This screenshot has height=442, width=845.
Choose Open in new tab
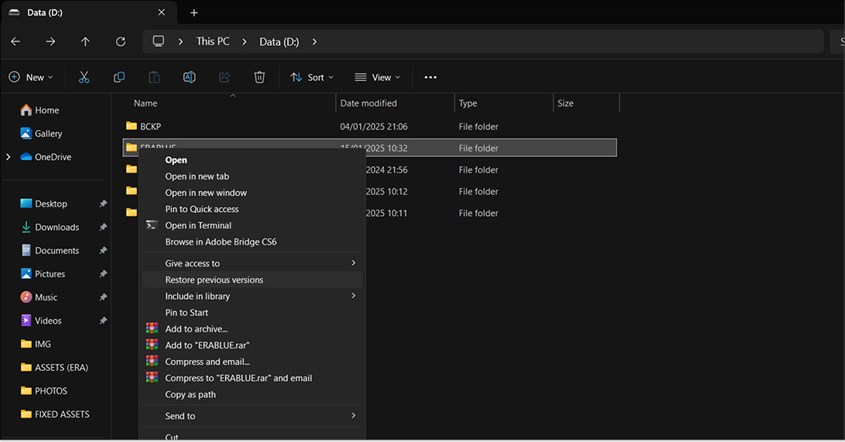[251, 176]
